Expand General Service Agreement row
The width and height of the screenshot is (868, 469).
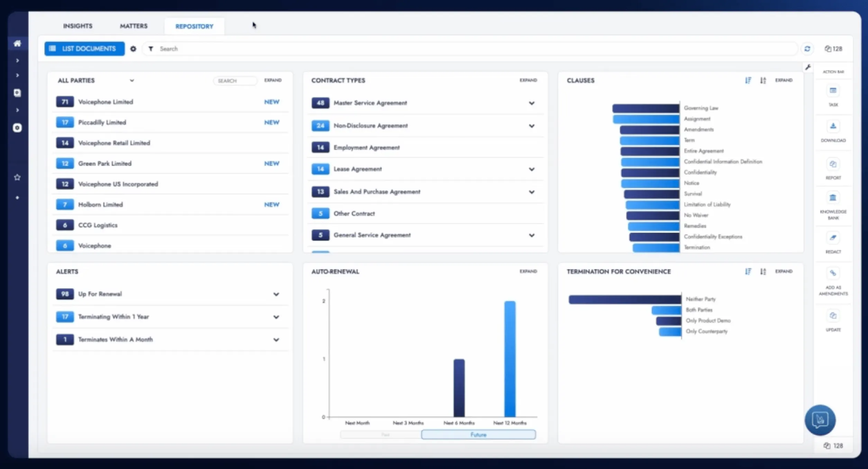click(532, 236)
